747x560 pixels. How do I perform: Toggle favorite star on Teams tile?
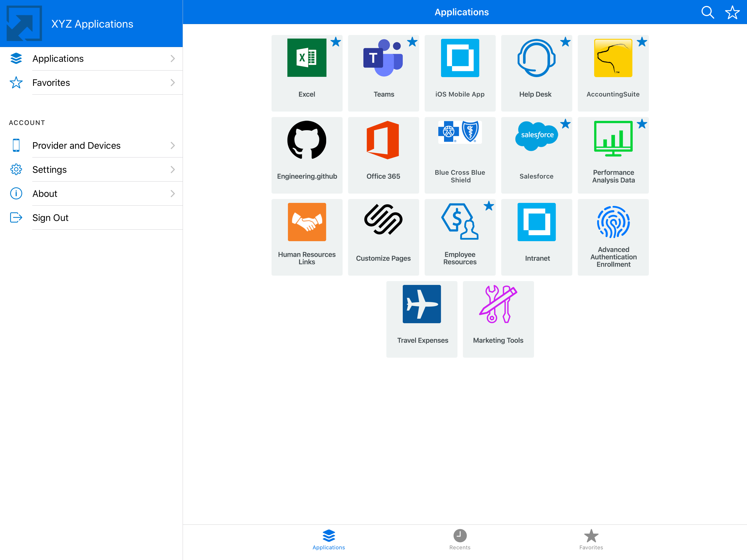coord(412,42)
